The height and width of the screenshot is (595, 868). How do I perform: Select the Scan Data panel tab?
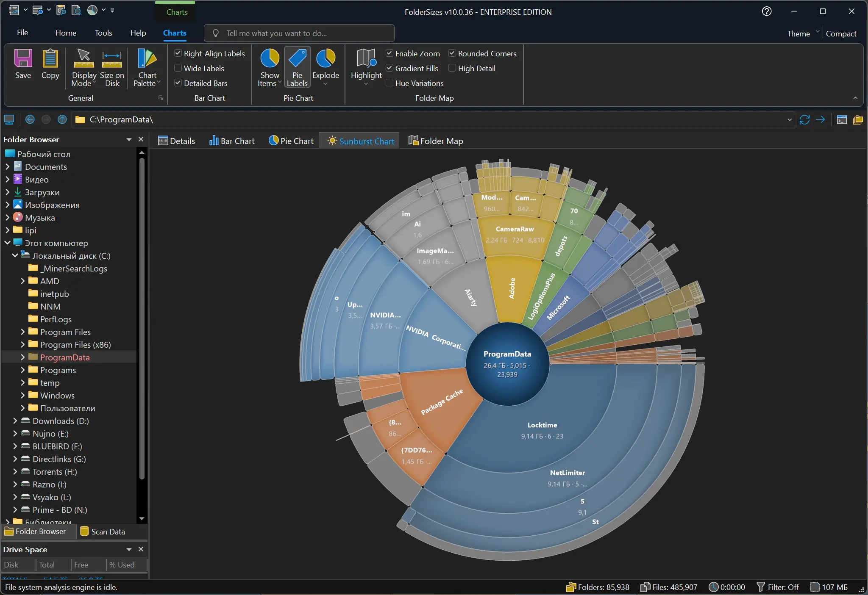click(x=103, y=531)
